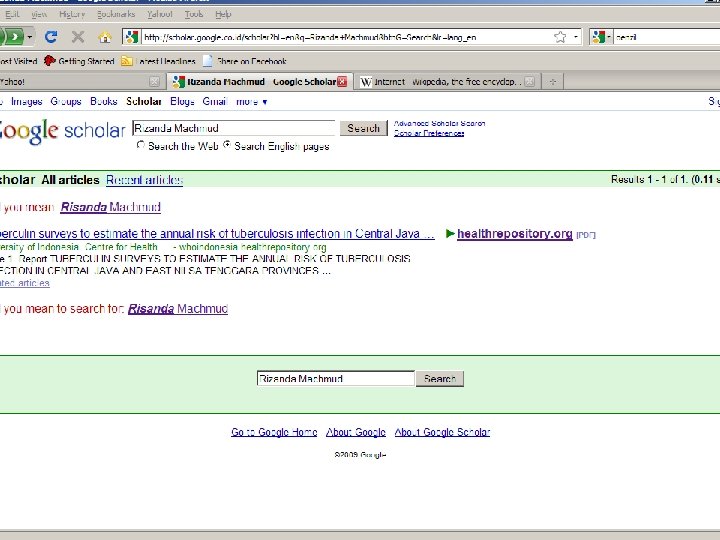Viewport: 720px width, 540px height.
Task: Open the tuberculin surveys article title link
Action: coord(217,234)
